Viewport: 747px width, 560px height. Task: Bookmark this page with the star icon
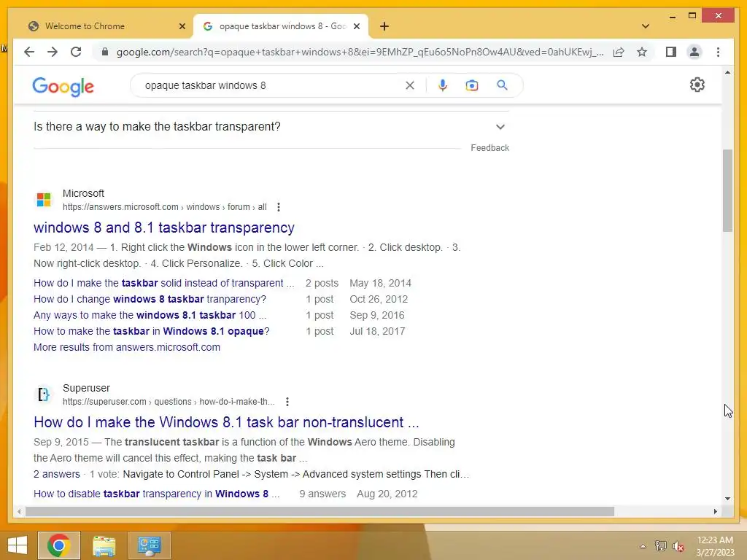(x=642, y=52)
